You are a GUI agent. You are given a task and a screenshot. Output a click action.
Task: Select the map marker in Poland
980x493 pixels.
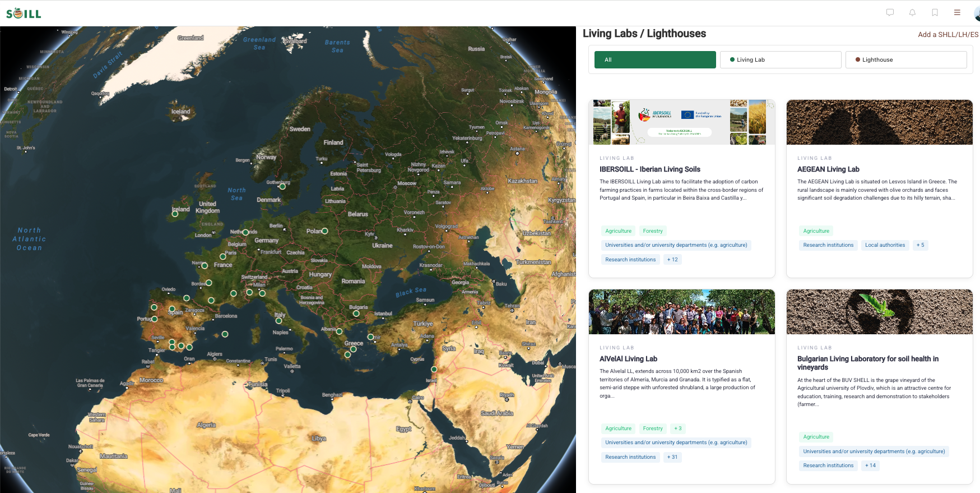(x=325, y=231)
